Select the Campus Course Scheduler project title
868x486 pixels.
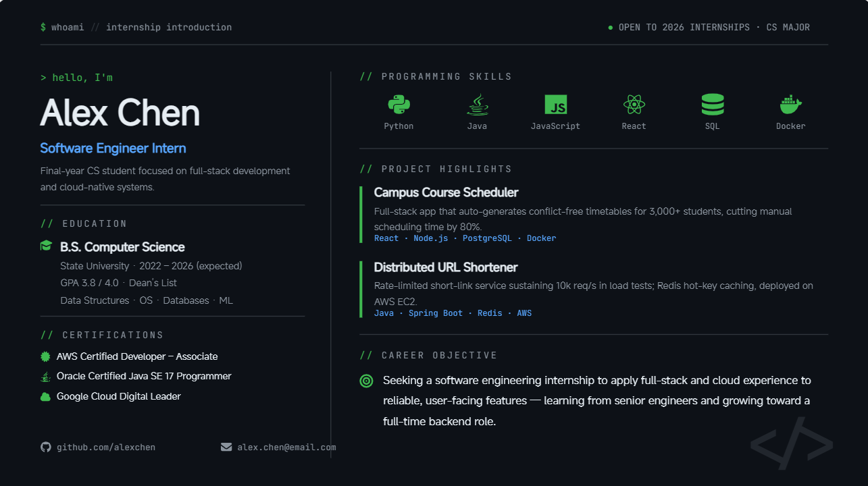point(446,192)
